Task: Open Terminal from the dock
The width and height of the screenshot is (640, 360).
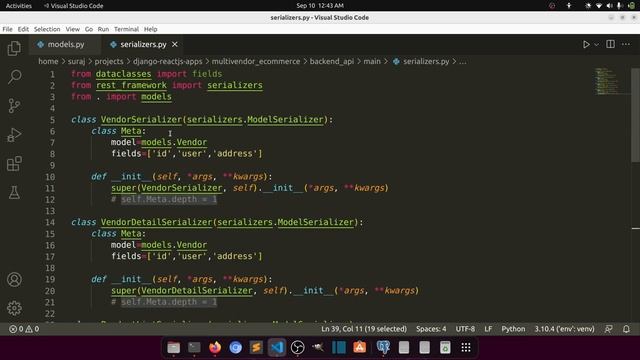Action: [194, 347]
